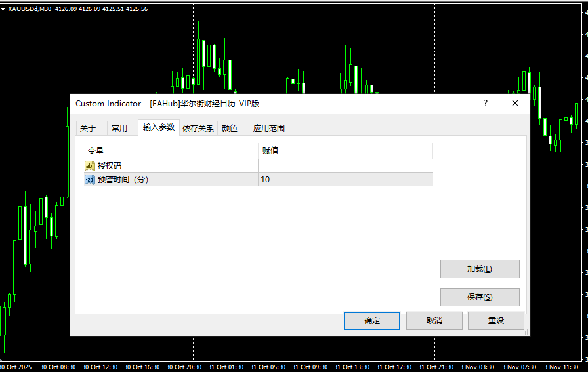Select the 输入参数 tab
Image resolution: width=588 pixels, height=372 pixels.
(x=159, y=127)
